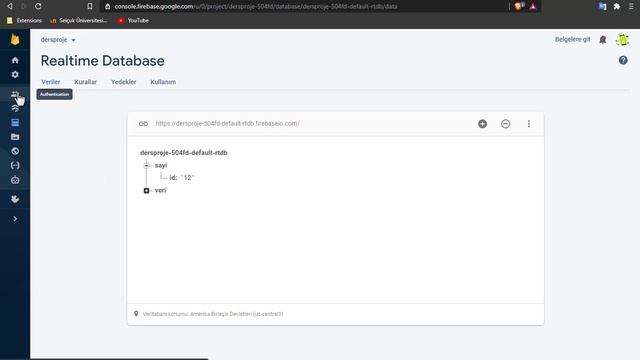640x360 pixels.
Task: Select Realtime Database sidebar icon
Action: point(15,123)
